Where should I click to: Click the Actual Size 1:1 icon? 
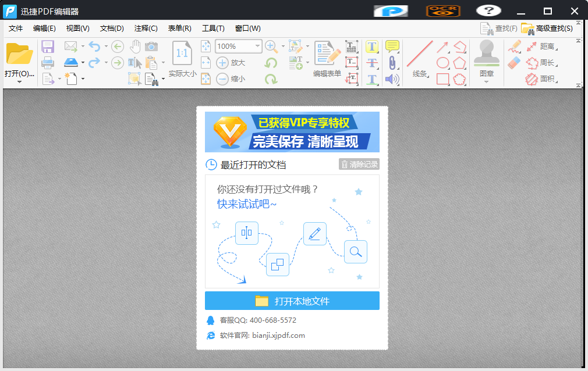[x=182, y=53]
